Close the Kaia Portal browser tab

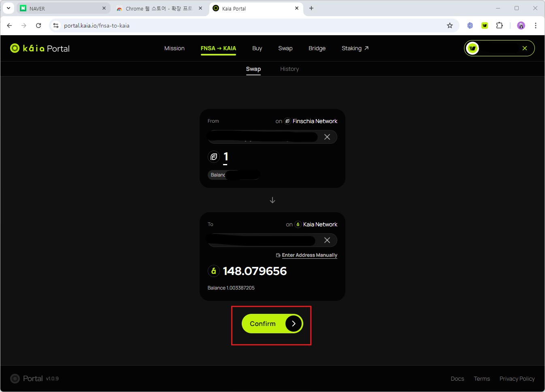(x=297, y=8)
